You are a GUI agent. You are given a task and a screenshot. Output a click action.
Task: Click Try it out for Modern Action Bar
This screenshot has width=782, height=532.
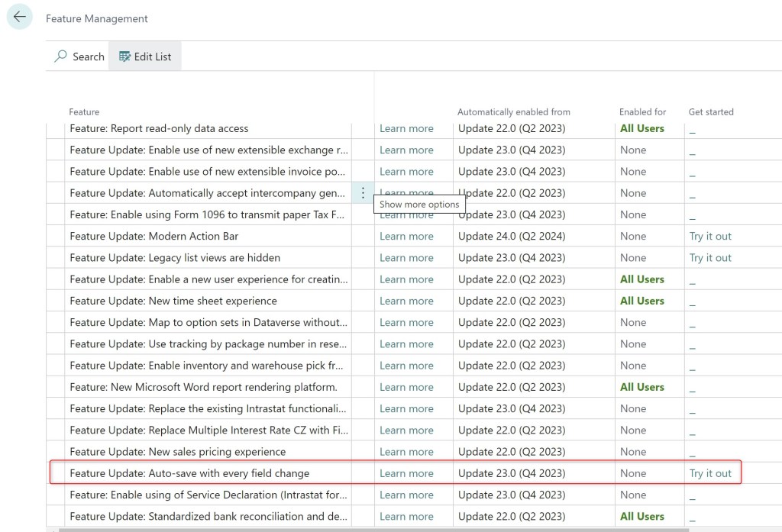click(x=709, y=237)
